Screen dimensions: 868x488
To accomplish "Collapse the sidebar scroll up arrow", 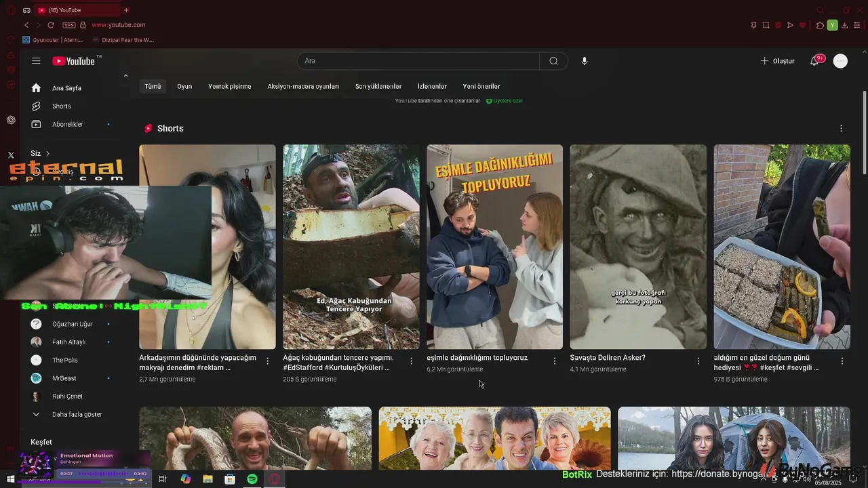I will tap(125, 76).
